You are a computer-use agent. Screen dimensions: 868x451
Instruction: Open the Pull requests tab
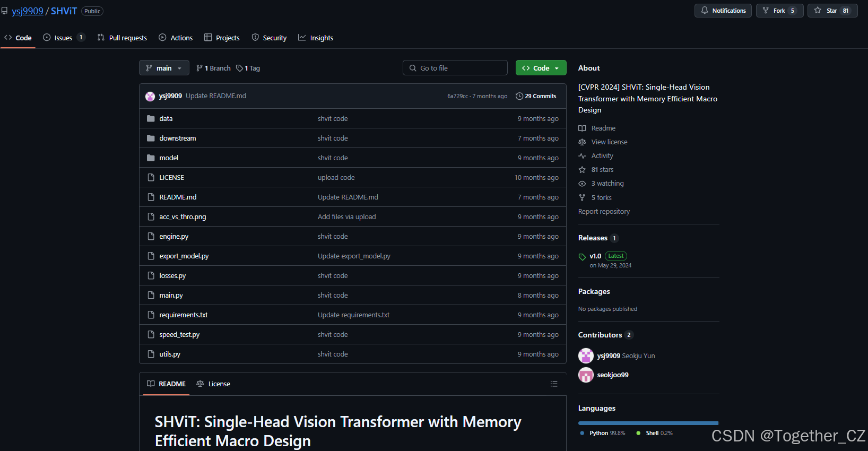coord(122,38)
